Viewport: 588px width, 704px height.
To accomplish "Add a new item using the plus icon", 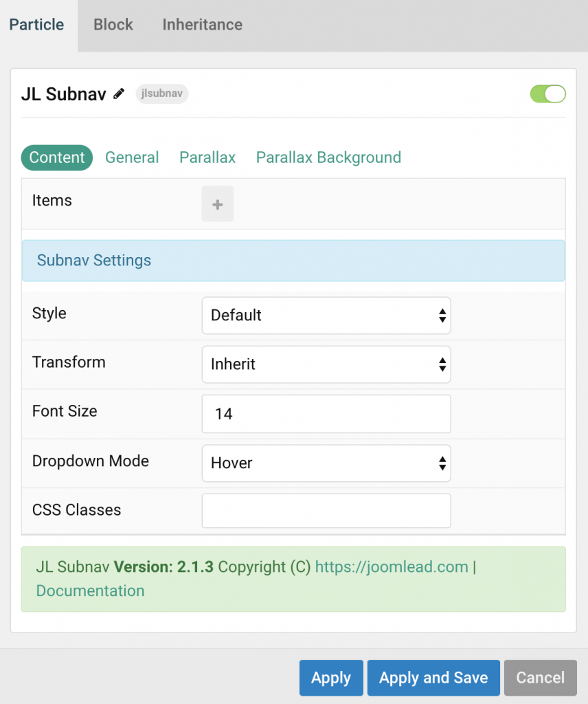I will click(217, 203).
